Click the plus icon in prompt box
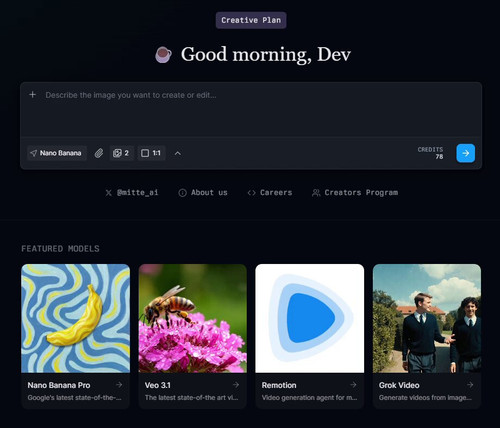The image size is (500, 428). point(32,95)
